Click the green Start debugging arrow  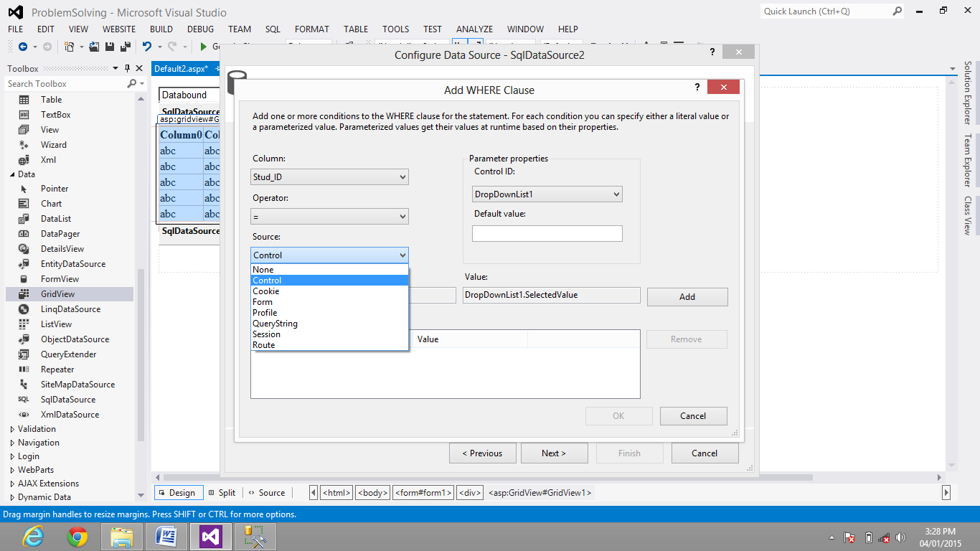click(x=204, y=47)
